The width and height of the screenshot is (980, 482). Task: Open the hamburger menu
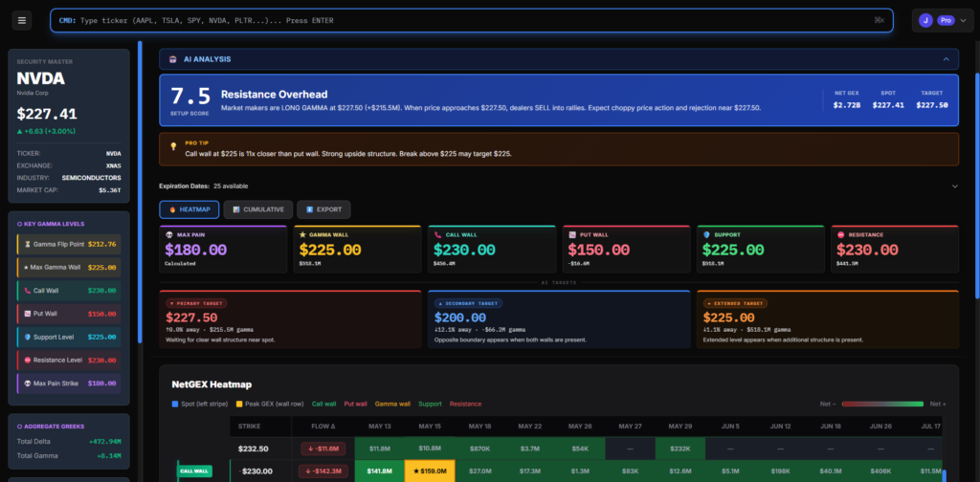point(22,21)
